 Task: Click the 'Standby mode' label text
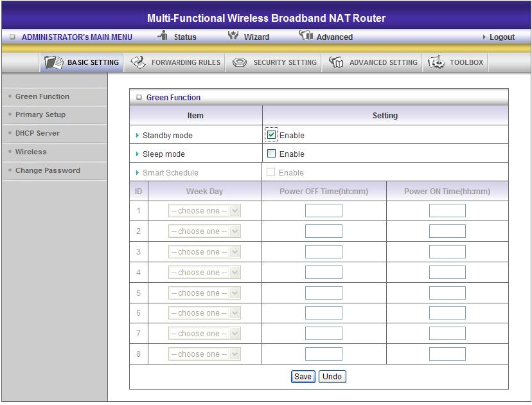tap(168, 136)
